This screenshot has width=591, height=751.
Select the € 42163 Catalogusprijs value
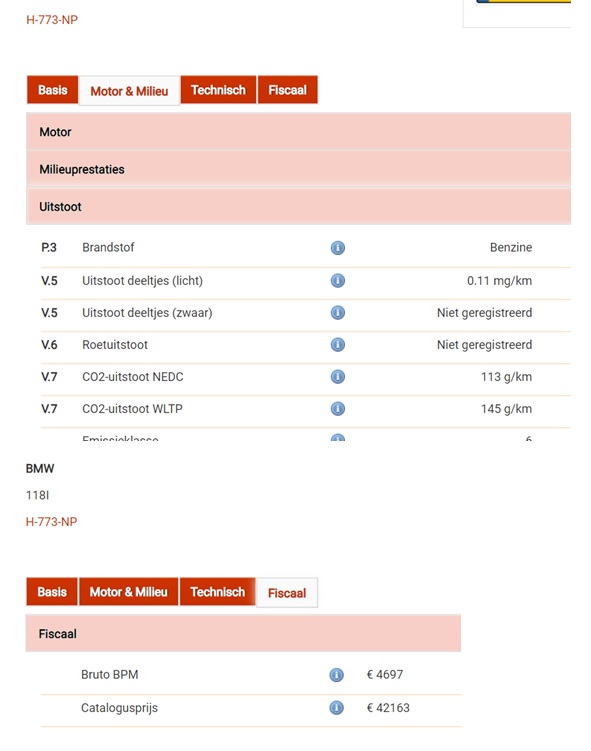pos(388,707)
